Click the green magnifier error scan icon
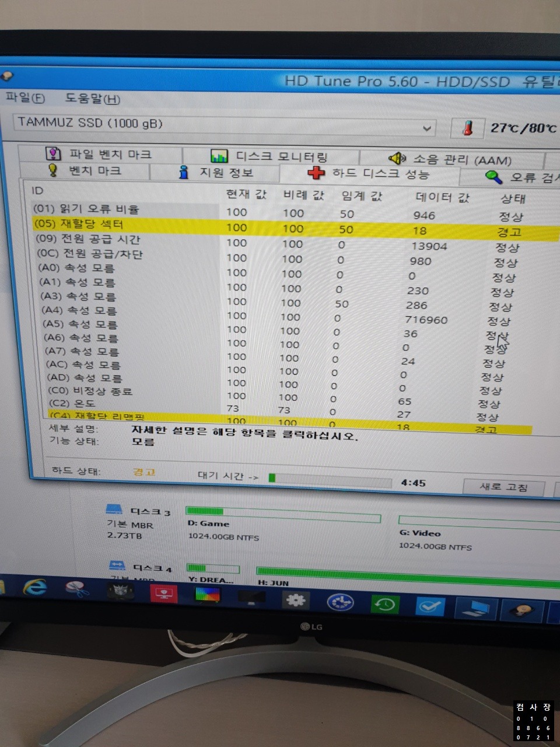 point(494,176)
